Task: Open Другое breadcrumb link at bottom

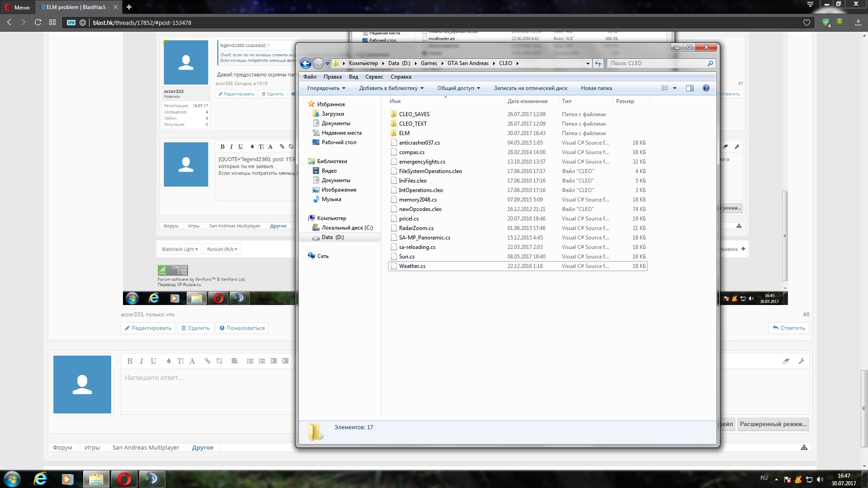Action: 203,447
